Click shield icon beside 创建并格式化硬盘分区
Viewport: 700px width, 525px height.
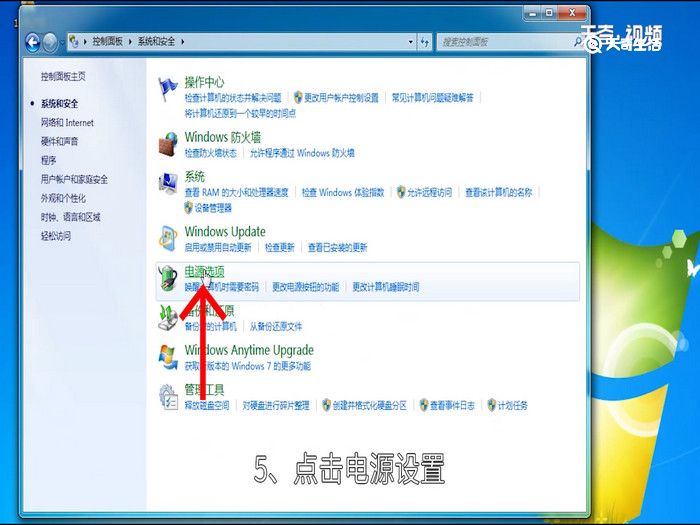[326, 405]
